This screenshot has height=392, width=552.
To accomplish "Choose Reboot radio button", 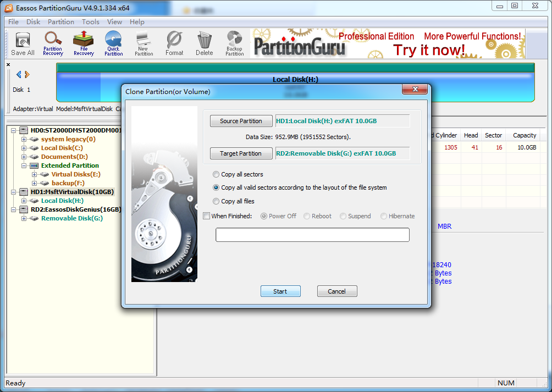I will pyautogui.click(x=307, y=216).
